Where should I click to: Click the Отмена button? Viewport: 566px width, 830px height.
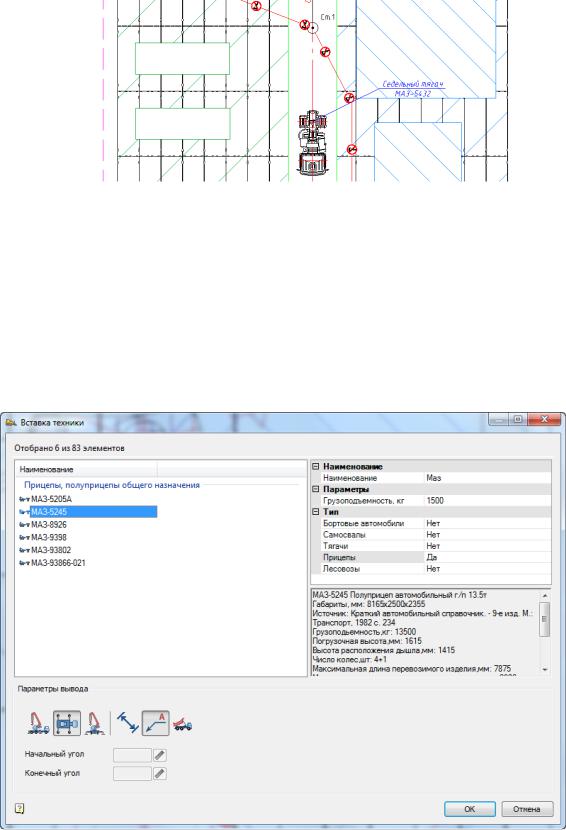pos(527,809)
